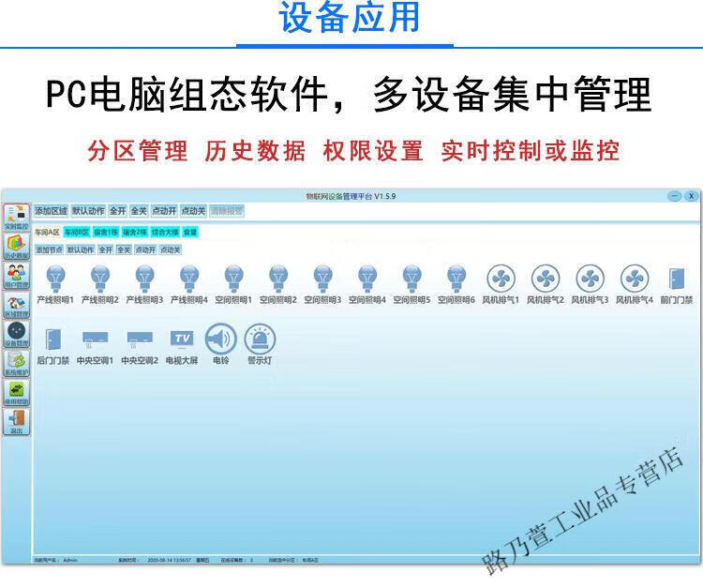This screenshot has height=588, width=703.
Task: Click the 清除报警 clear alarm button
Action: 226,211
